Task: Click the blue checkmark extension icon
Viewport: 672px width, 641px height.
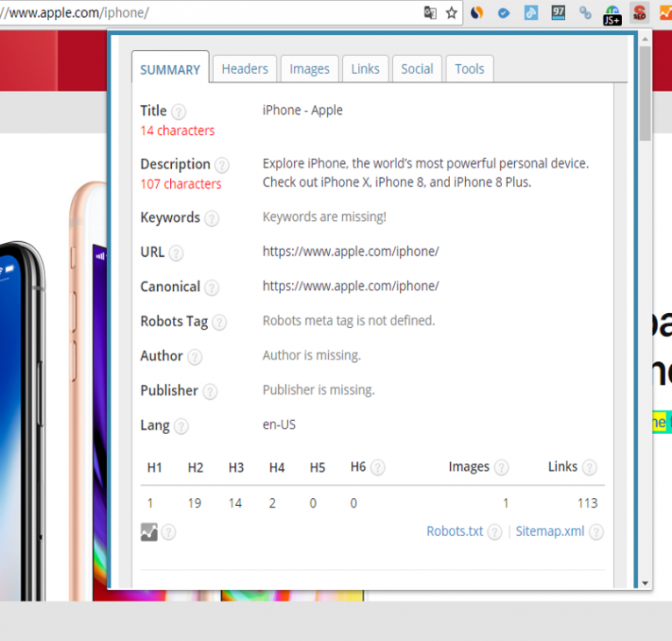Action: pos(504,12)
